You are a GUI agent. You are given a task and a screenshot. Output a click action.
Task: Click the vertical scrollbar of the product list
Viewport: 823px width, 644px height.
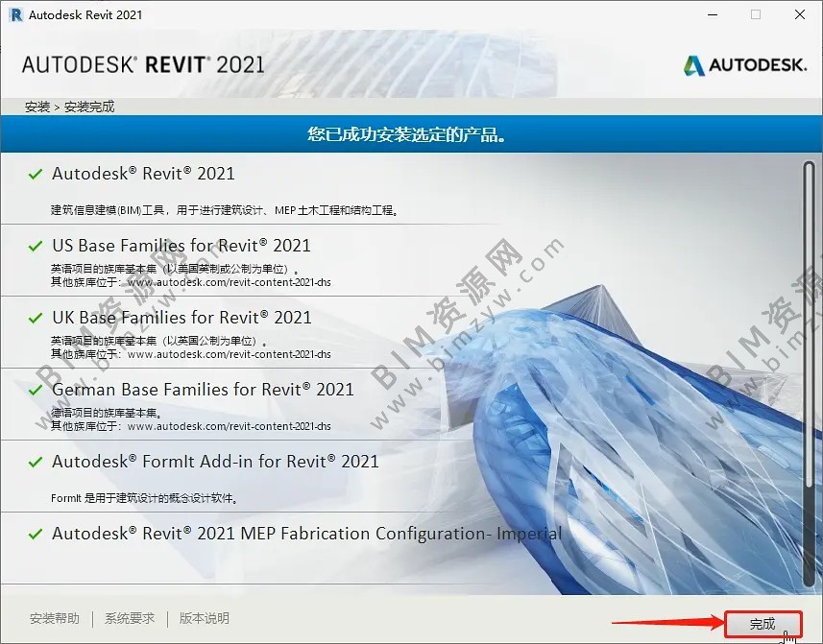(x=809, y=374)
